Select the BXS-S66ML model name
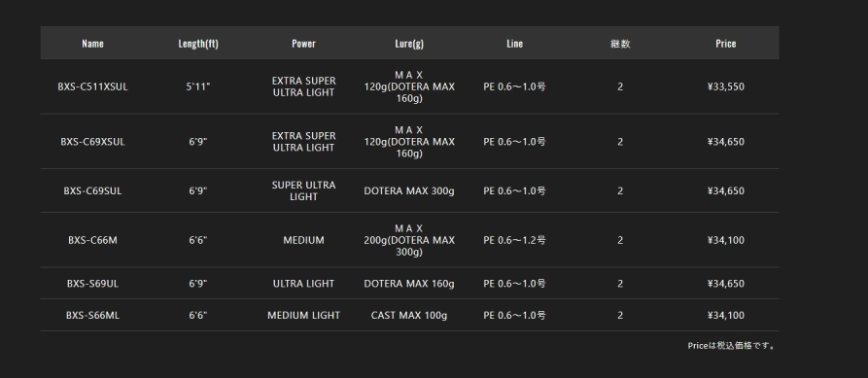Screen dimensions: 868x378 coord(92,316)
